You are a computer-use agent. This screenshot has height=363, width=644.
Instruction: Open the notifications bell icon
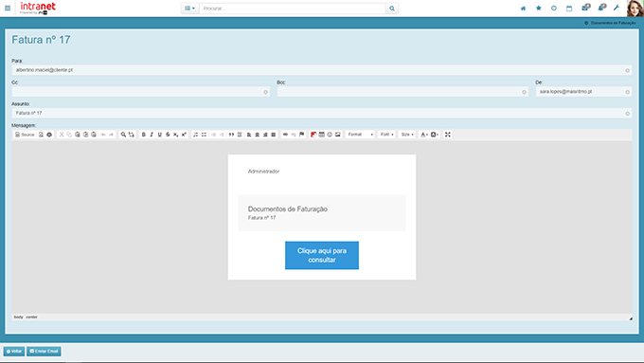tap(601, 8)
